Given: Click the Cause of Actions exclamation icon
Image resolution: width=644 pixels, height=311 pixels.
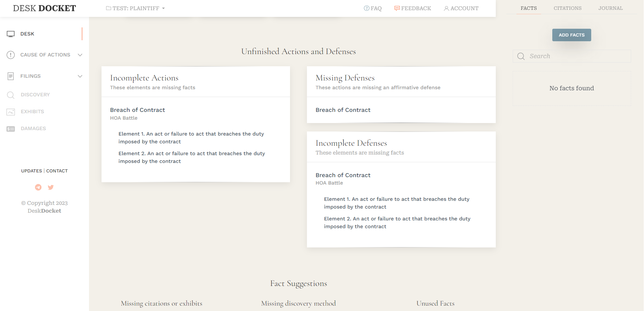Looking at the screenshot, I should (11, 55).
